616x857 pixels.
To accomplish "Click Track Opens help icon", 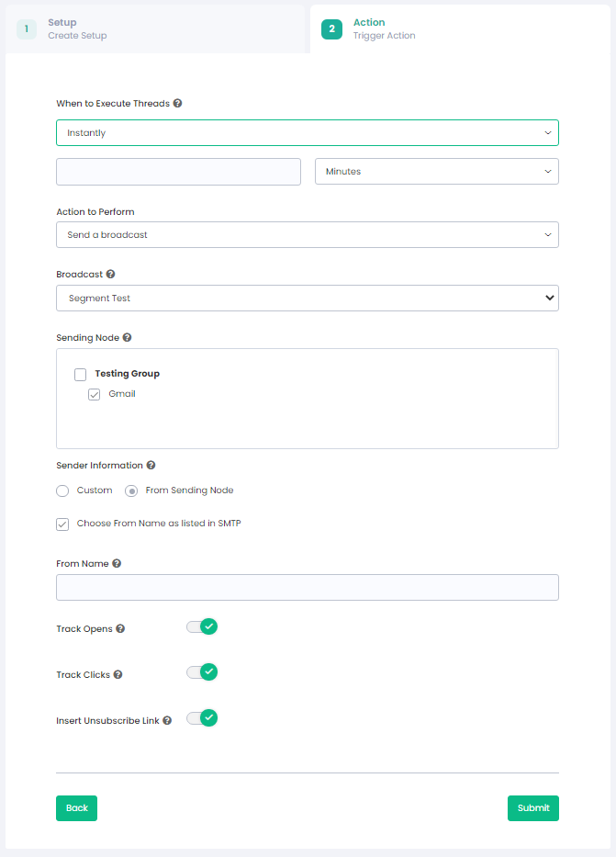I will [x=120, y=629].
